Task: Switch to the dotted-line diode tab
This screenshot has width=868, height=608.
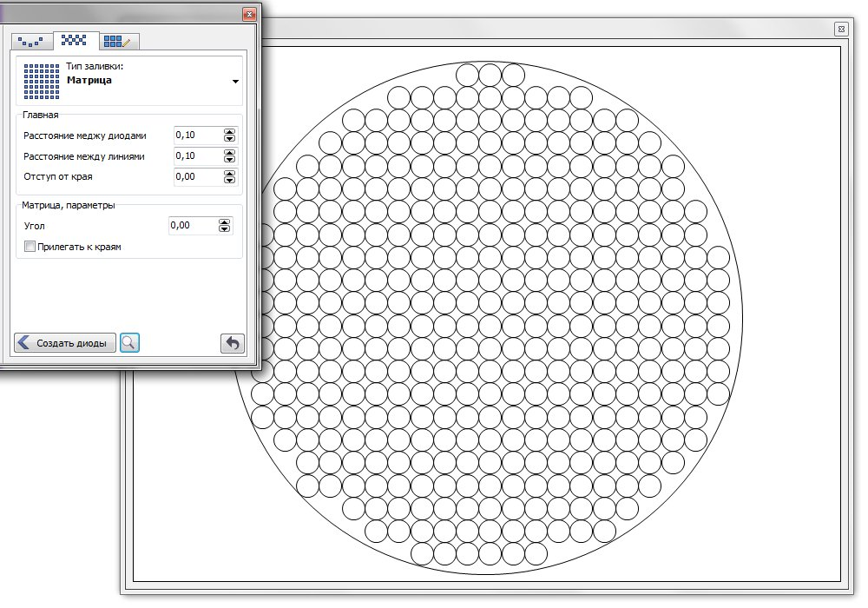Action: tap(30, 41)
